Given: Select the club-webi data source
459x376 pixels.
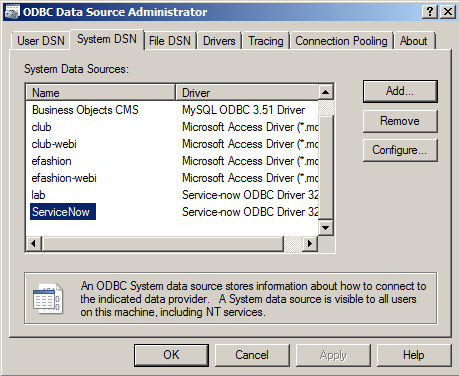Looking at the screenshot, I should (x=54, y=144).
